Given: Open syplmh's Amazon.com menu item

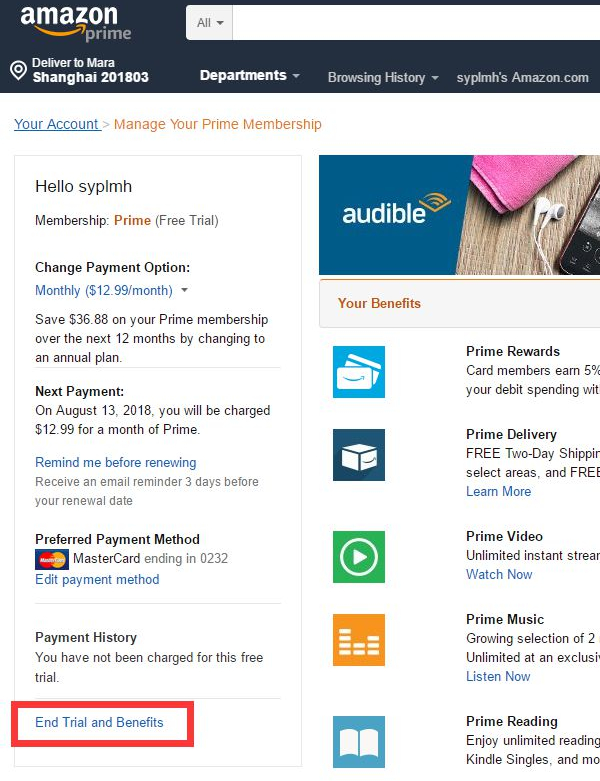Looking at the screenshot, I should click(522, 78).
